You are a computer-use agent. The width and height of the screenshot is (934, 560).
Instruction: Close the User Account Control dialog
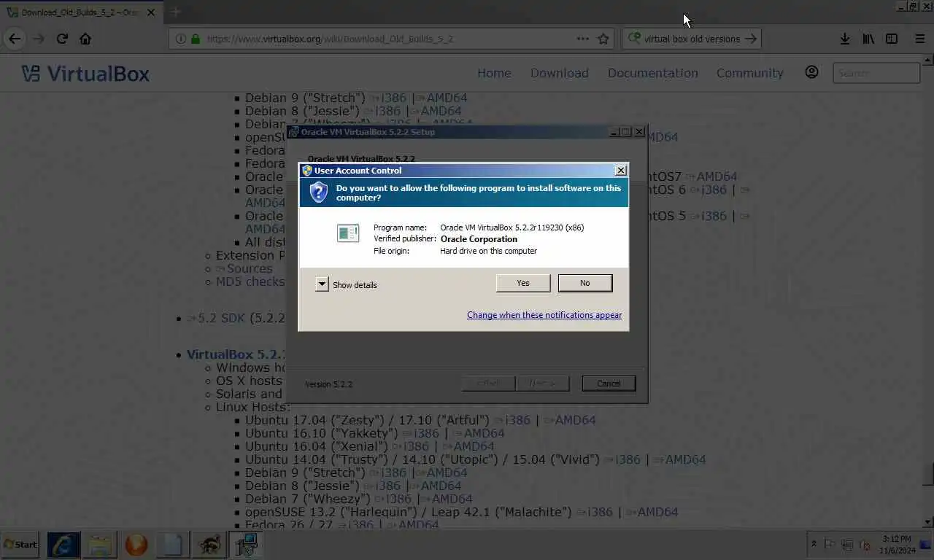[621, 171]
